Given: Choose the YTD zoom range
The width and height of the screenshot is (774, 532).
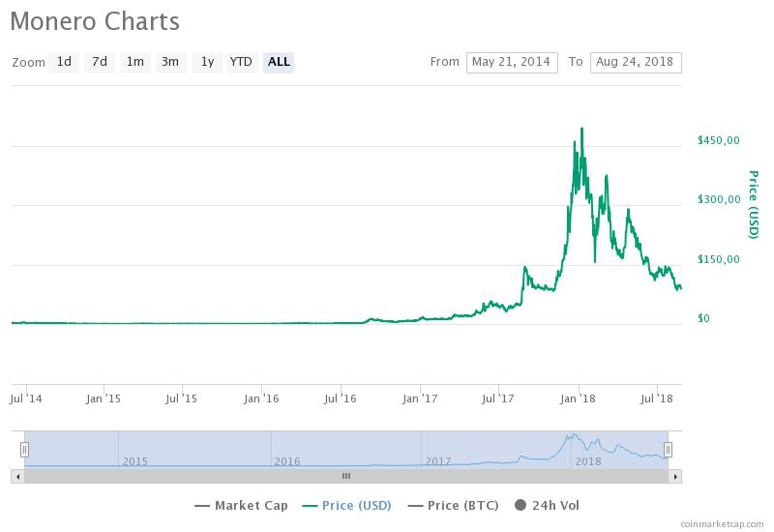Looking at the screenshot, I should coord(241,62).
